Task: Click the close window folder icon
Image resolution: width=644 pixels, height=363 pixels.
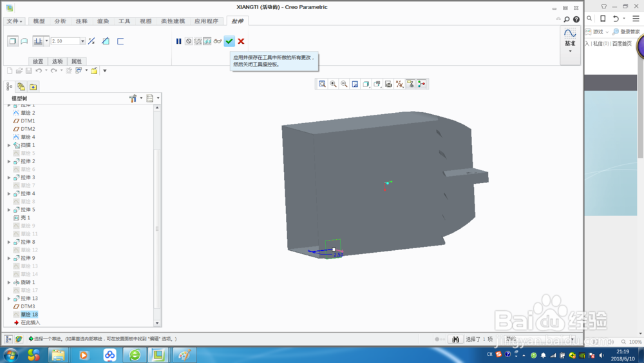Action: (x=94, y=71)
